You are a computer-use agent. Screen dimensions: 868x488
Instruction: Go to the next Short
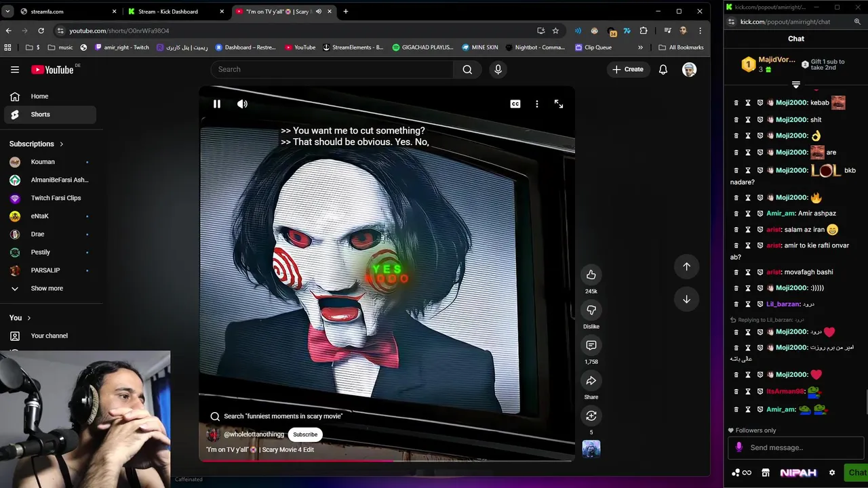click(x=686, y=299)
